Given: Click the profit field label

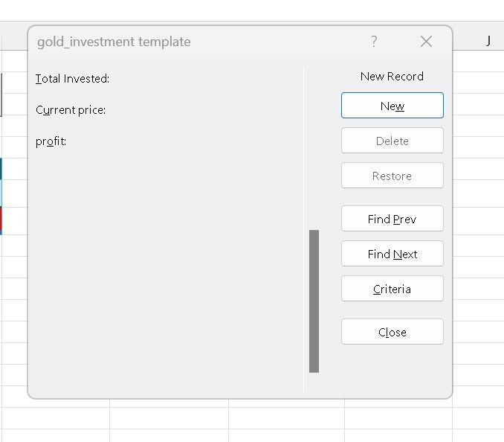Looking at the screenshot, I should pos(51,141).
